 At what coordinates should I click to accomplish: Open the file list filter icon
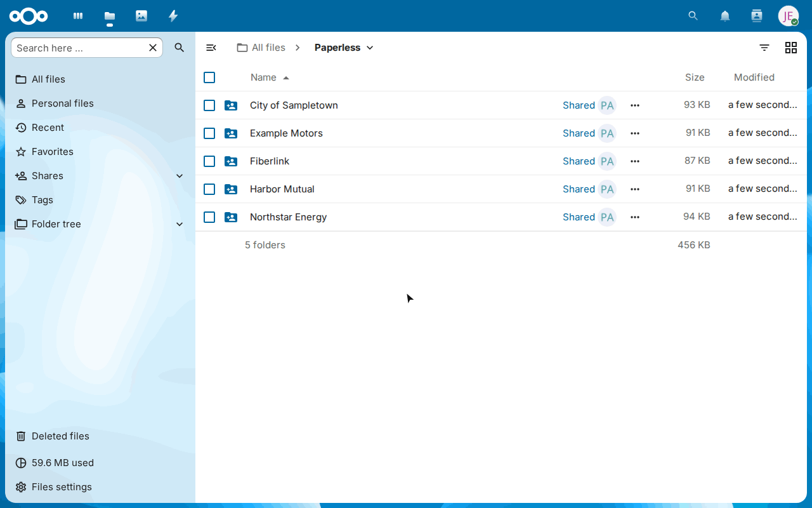764,48
